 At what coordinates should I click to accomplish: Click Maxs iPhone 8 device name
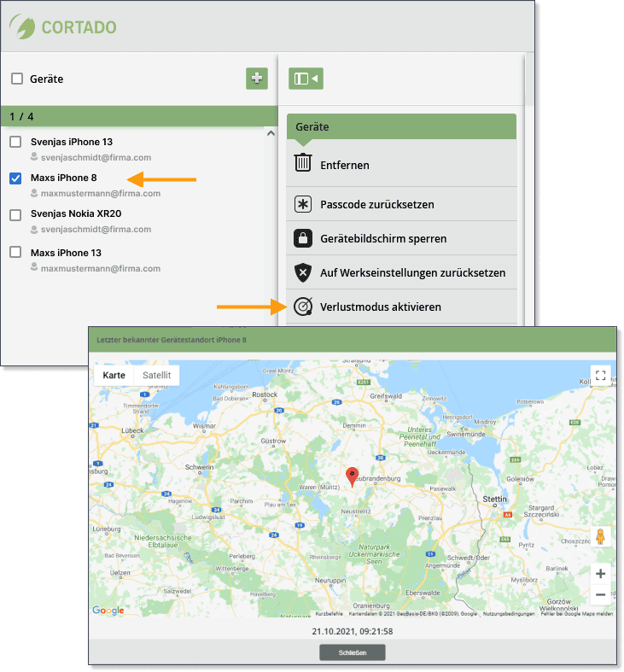(x=64, y=178)
